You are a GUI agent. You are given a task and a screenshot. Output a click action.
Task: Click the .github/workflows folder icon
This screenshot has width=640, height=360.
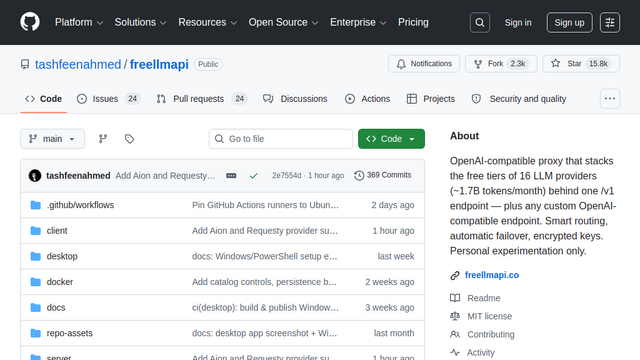tap(36, 205)
